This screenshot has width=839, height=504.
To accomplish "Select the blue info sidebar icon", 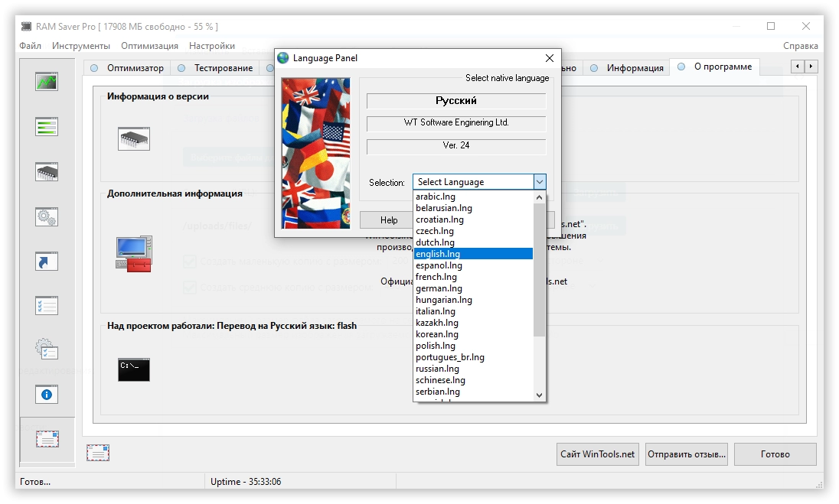I will (47, 395).
